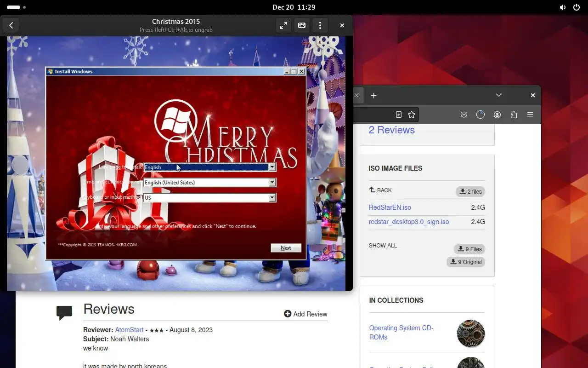This screenshot has height=368, width=588.
Task: Close the browser window
Action: [x=533, y=95]
